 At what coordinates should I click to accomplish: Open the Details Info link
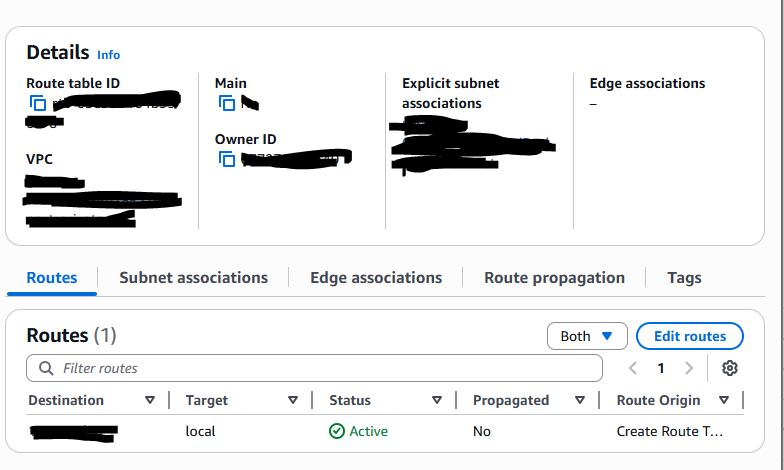[108, 55]
